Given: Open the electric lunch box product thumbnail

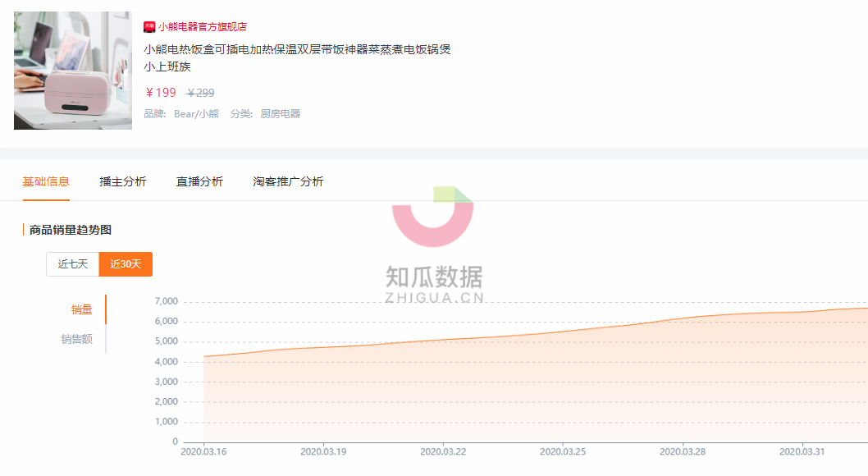Looking at the screenshot, I should [73, 71].
